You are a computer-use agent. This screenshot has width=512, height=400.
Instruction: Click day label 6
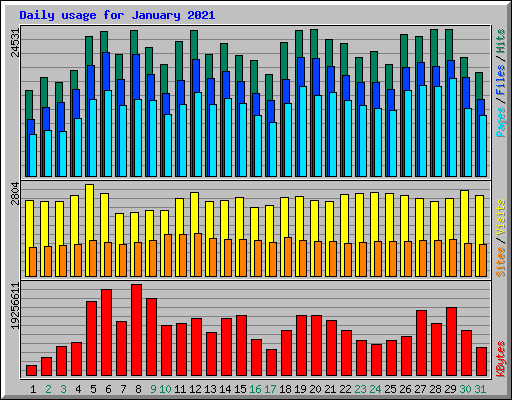[x=108, y=389]
